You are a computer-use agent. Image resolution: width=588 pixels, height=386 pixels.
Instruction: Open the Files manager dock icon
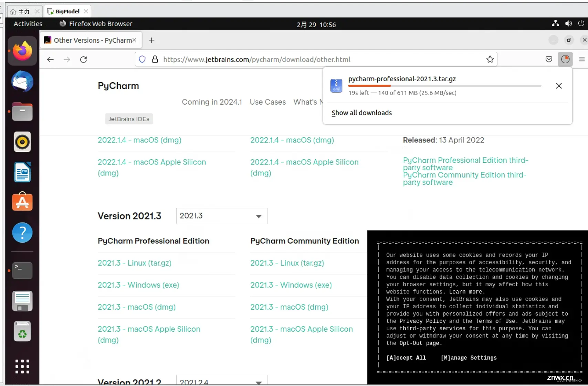tap(22, 111)
